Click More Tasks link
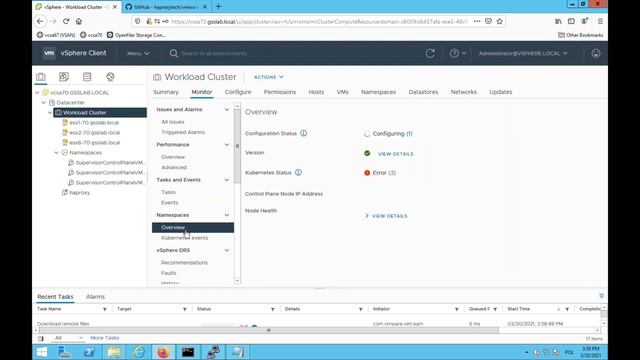This screenshot has height=360, width=640. pos(104,338)
